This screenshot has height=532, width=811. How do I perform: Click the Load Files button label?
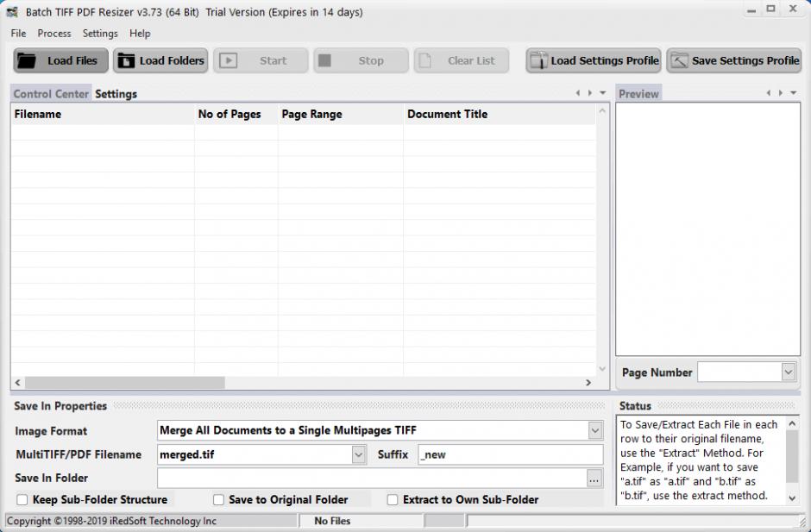point(72,60)
